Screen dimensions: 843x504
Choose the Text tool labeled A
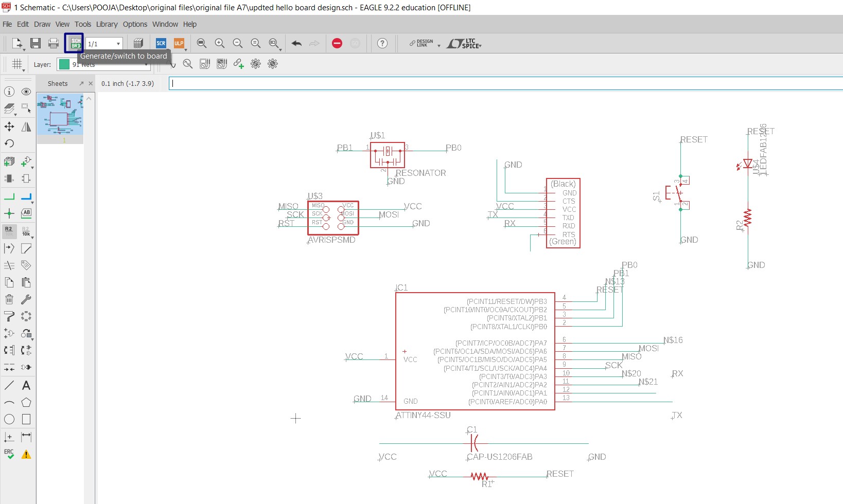26,385
